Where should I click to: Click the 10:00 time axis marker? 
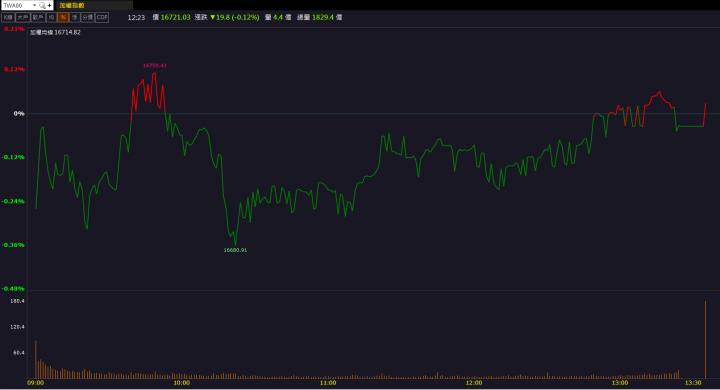coord(181,383)
